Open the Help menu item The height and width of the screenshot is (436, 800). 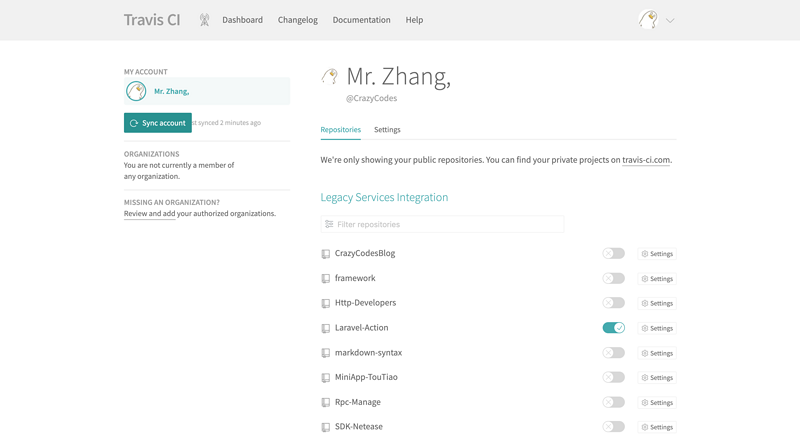click(x=414, y=20)
